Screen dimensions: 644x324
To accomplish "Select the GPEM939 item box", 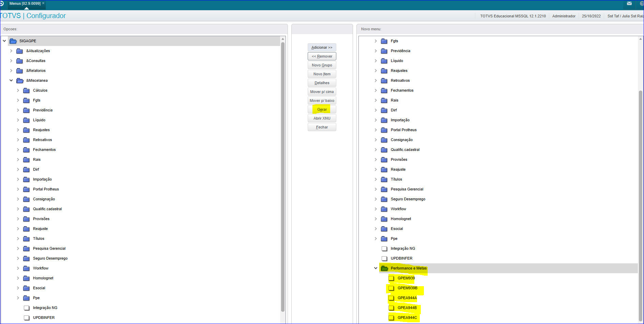I will (x=391, y=278).
